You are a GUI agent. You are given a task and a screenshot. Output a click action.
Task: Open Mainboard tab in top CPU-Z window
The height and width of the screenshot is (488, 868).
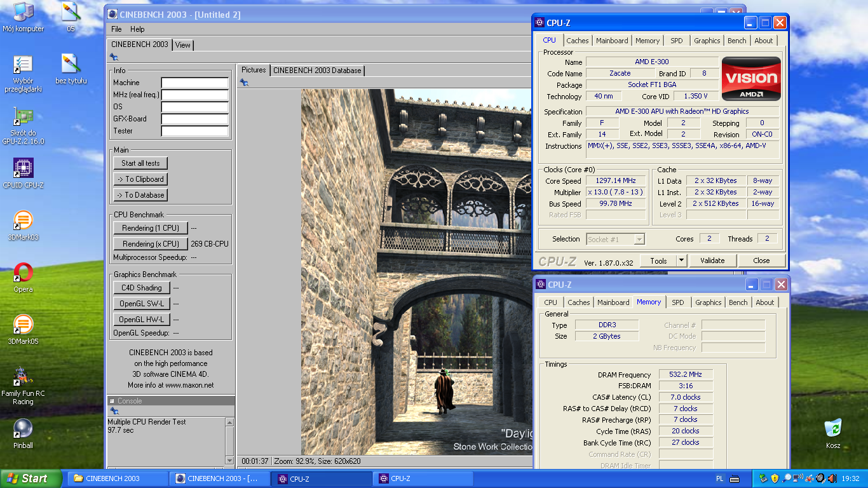(x=612, y=41)
